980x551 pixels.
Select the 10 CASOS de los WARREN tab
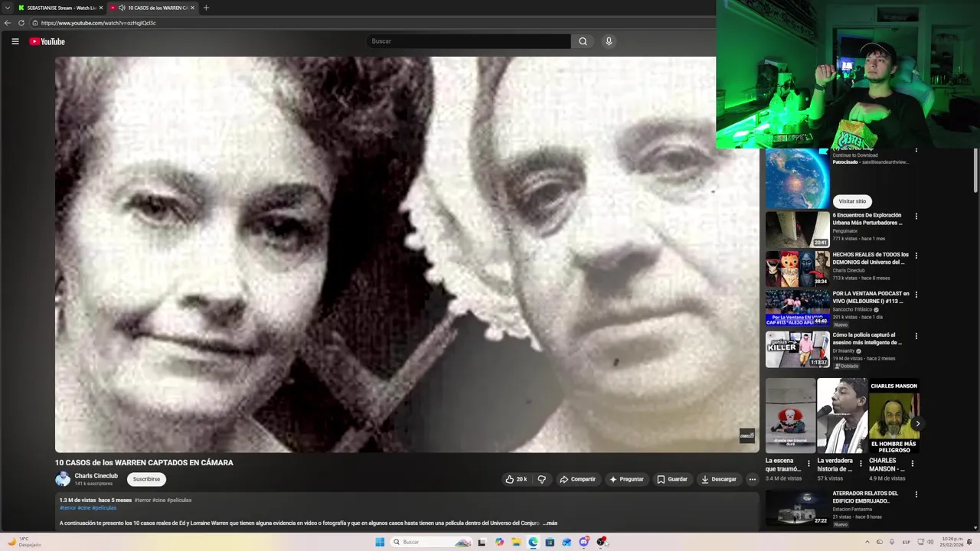157,8
